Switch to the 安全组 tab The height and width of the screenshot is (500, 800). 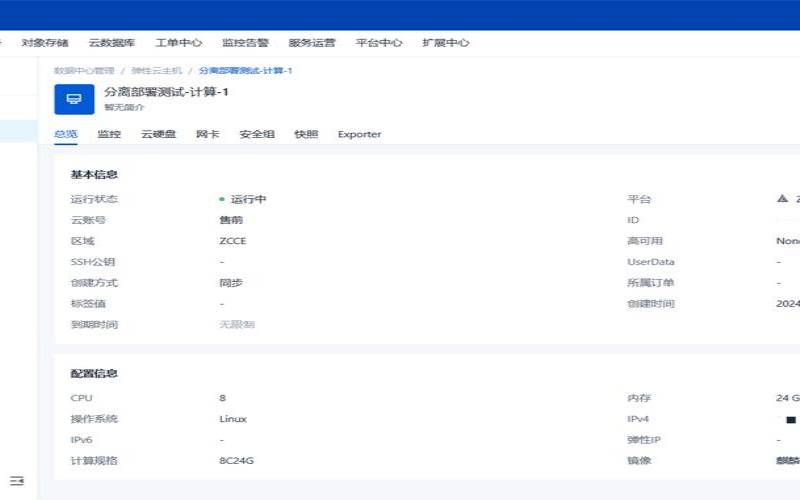[x=257, y=134]
